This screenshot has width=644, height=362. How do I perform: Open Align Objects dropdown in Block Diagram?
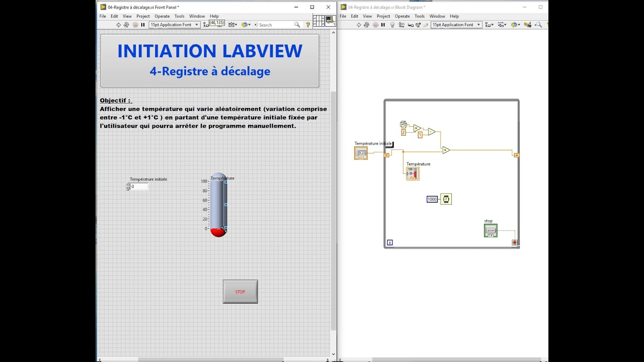[489, 25]
